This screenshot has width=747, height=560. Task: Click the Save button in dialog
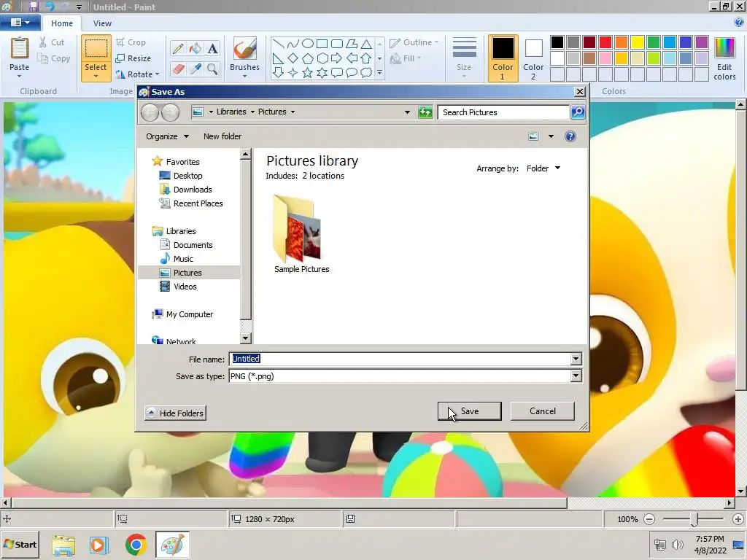[469, 411]
